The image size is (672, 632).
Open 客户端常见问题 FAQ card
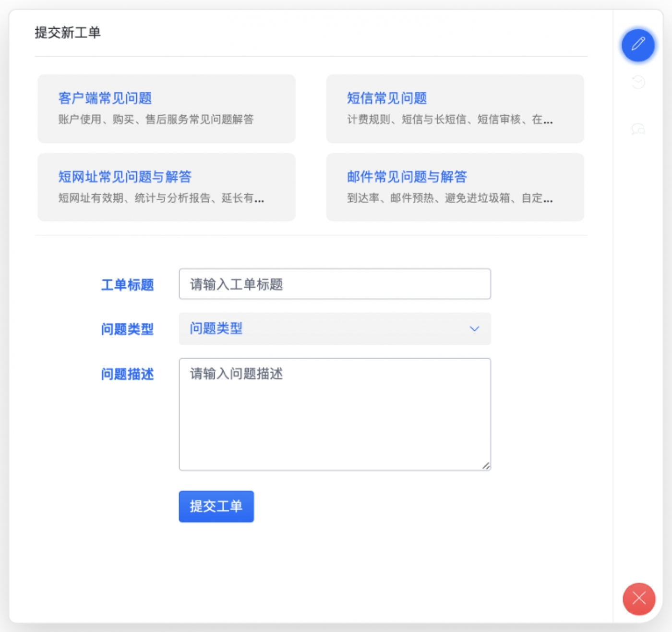click(x=167, y=109)
